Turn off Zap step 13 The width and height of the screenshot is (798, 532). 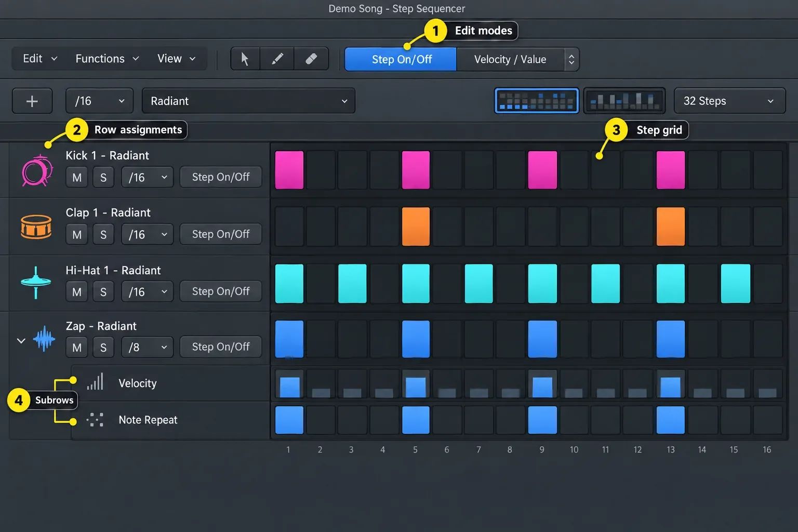click(x=671, y=339)
